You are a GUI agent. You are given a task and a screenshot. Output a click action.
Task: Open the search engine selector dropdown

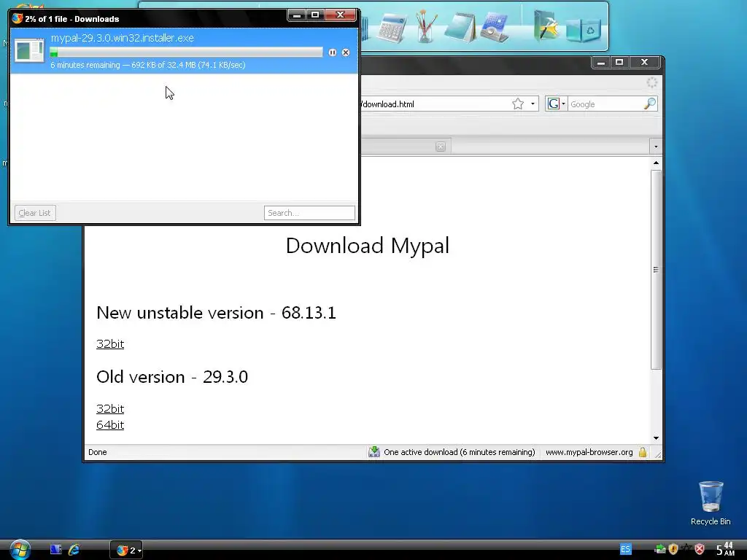click(556, 104)
